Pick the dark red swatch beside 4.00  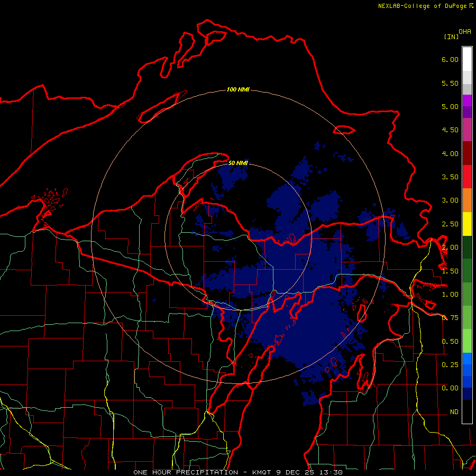[x=467, y=153]
